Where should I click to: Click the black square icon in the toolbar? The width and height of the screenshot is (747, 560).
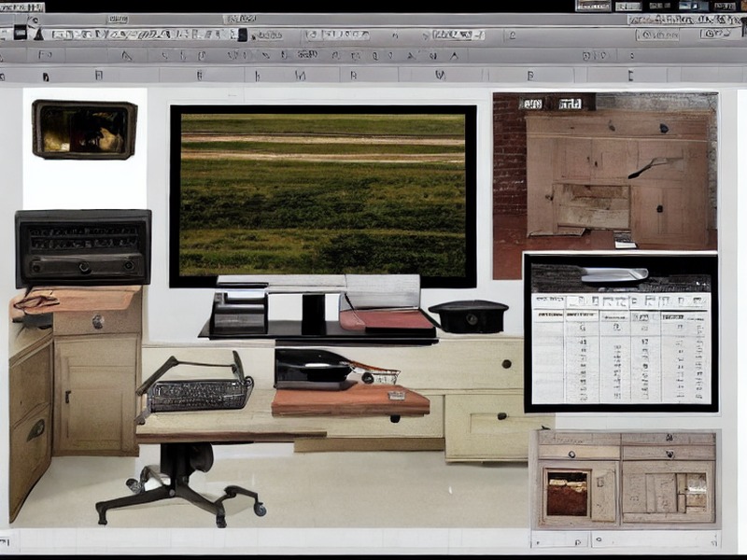point(20,33)
